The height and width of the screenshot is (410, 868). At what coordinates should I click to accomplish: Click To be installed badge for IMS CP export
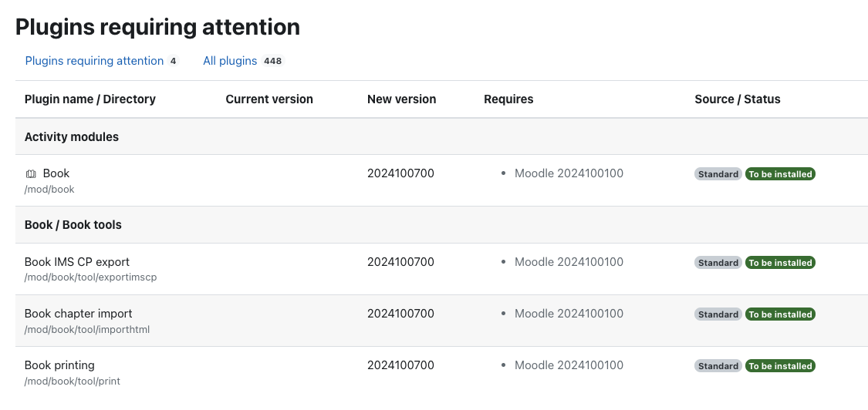[x=780, y=263]
